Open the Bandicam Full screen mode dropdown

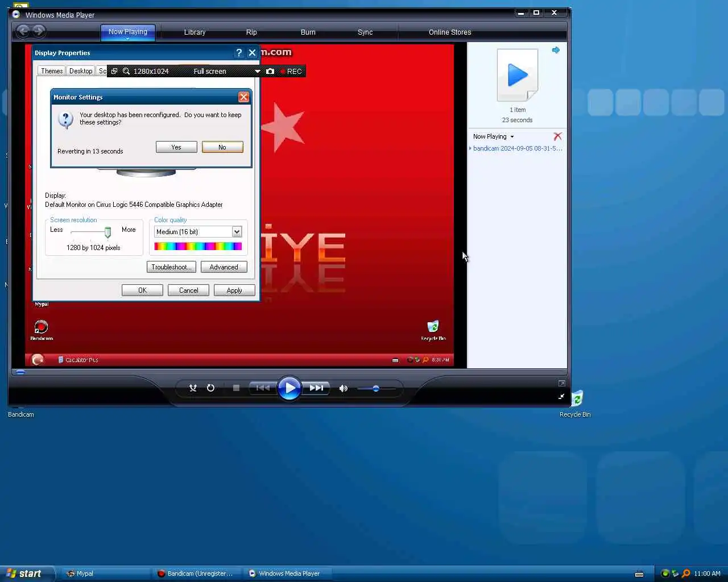tap(257, 72)
